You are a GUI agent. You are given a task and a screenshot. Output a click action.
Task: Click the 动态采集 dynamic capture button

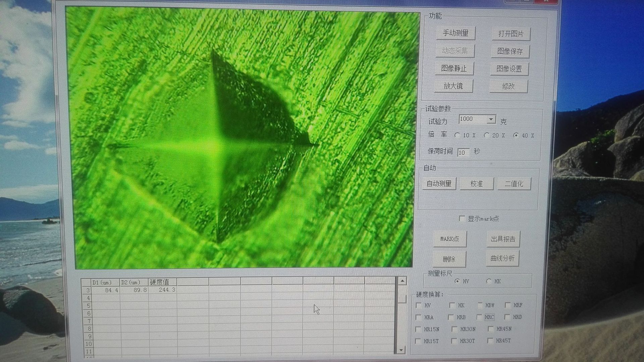tap(454, 51)
